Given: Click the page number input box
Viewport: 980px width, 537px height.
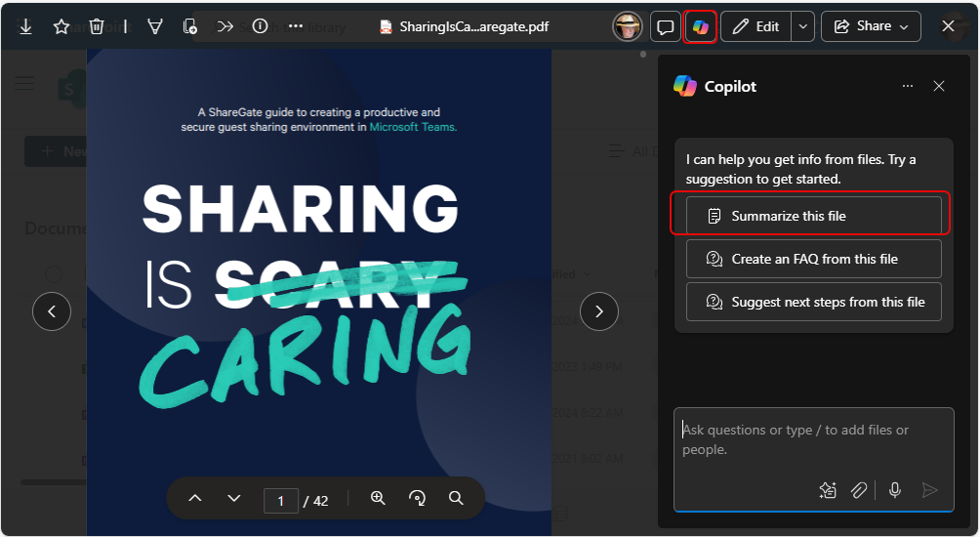Looking at the screenshot, I should tap(281, 500).
